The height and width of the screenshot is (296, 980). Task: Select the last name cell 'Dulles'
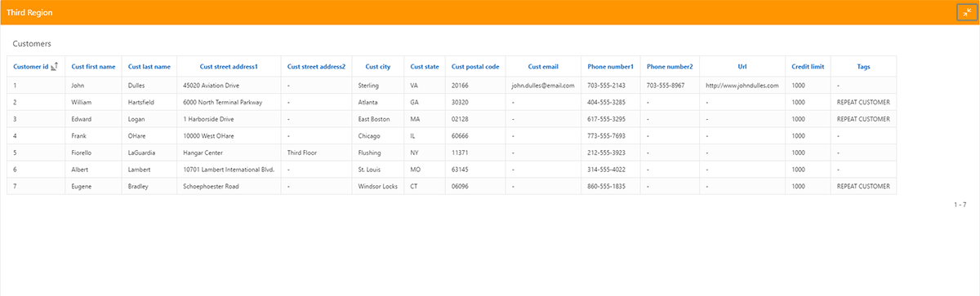click(x=137, y=85)
